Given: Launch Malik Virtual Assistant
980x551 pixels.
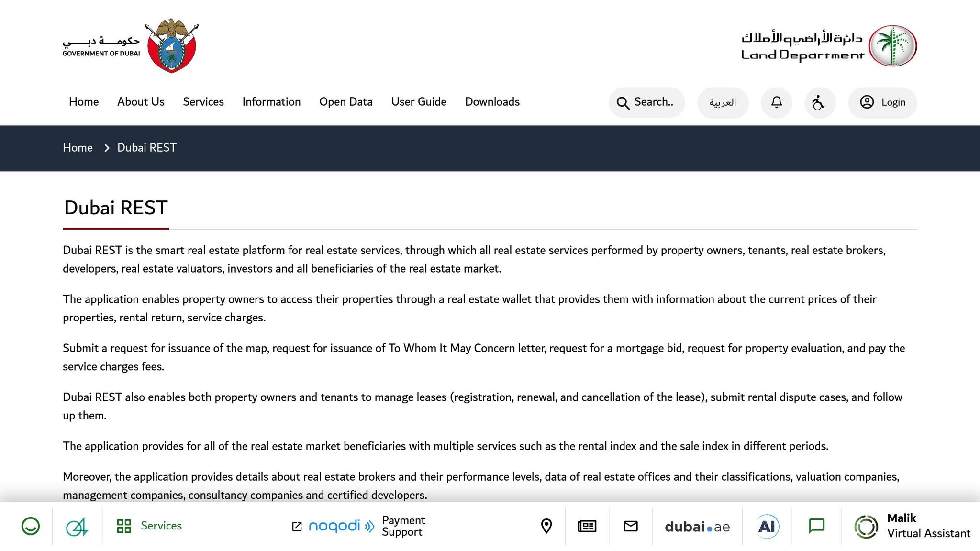Looking at the screenshot, I should tap(912, 526).
